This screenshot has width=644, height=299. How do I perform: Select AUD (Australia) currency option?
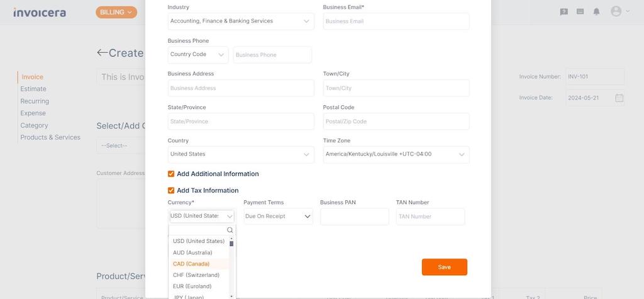pos(199,252)
